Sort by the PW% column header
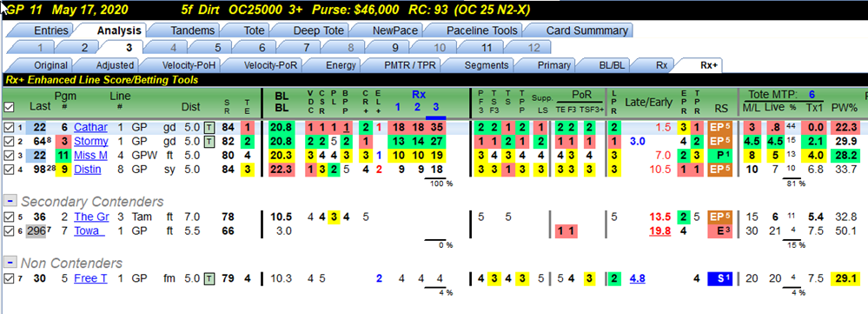 click(x=844, y=107)
